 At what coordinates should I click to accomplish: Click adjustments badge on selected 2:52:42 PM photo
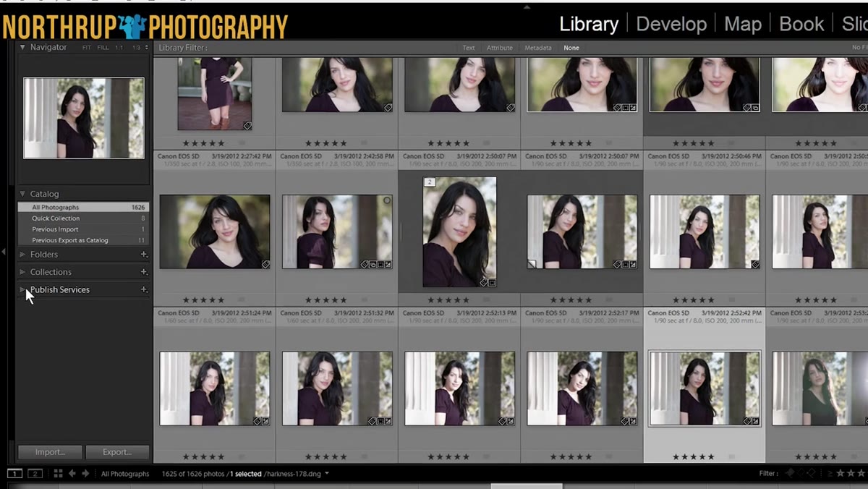pos(756,421)
